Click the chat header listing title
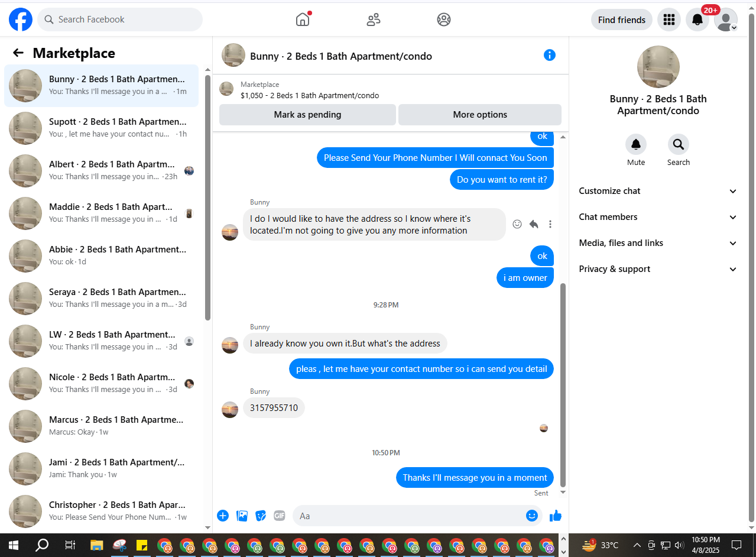Screen dimensions: 756x557 point(341,56)
